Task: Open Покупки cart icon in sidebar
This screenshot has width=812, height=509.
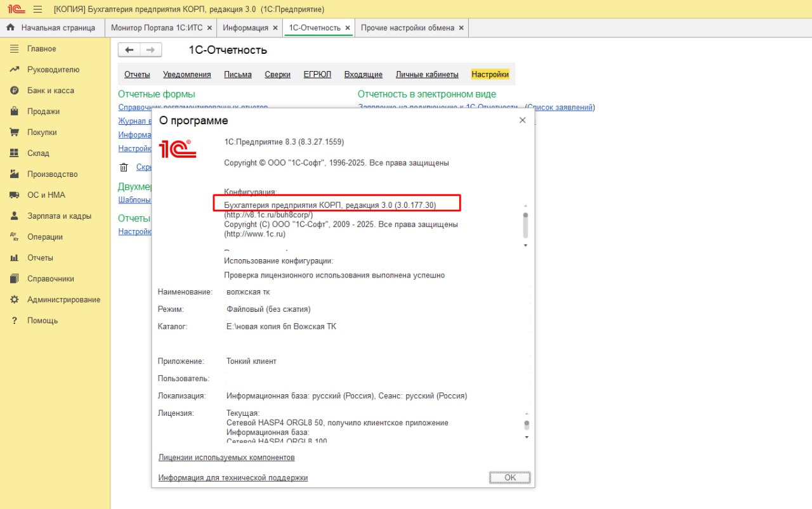Action: [14, 132]
